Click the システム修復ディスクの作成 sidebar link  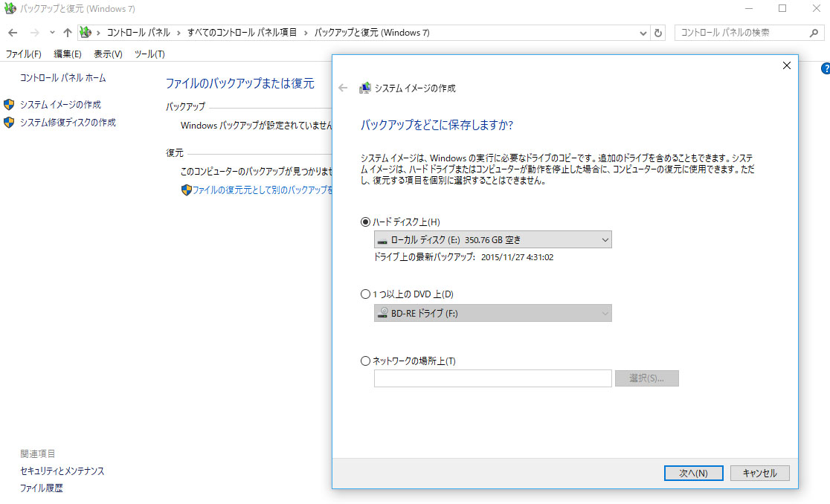point(68,122)
